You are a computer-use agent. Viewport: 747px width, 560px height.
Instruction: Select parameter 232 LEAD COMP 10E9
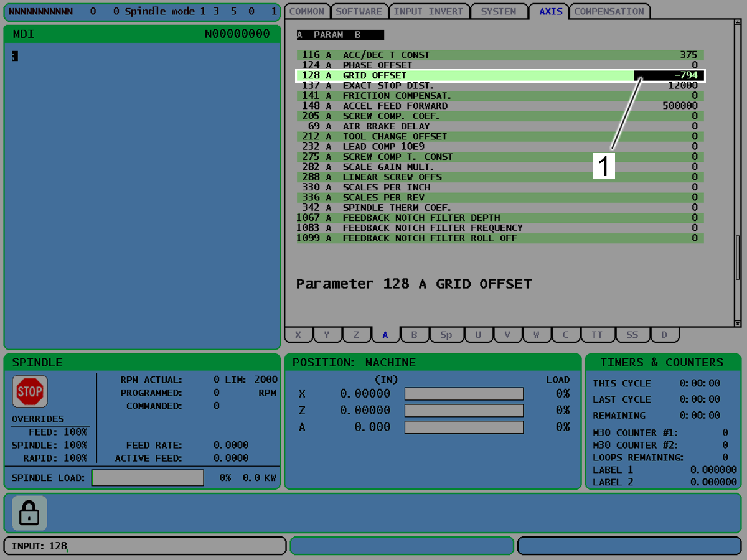point(500,147)
